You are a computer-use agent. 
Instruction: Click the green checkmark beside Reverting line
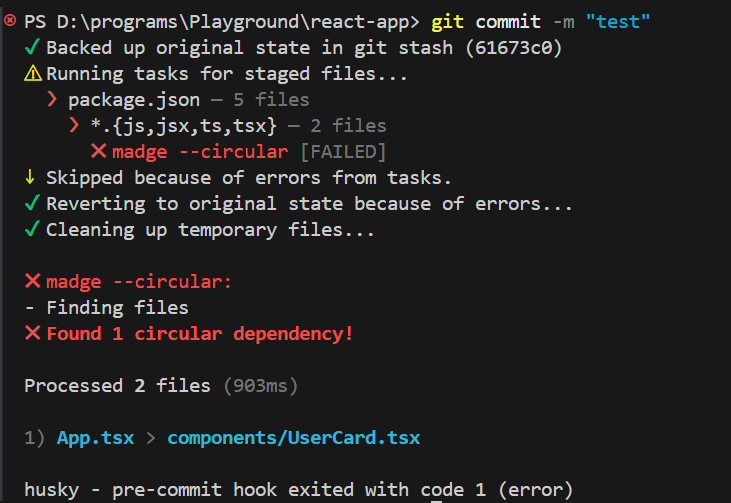click(32, 203)
